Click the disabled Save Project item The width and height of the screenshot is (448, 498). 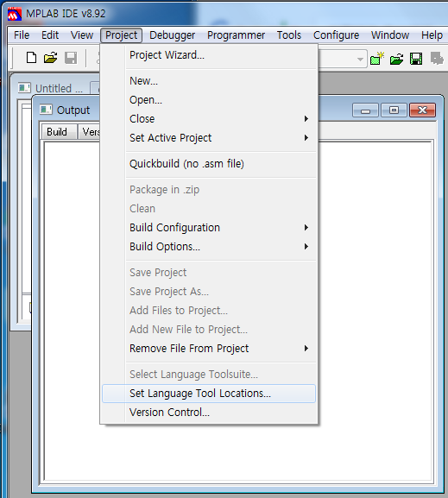209,273
